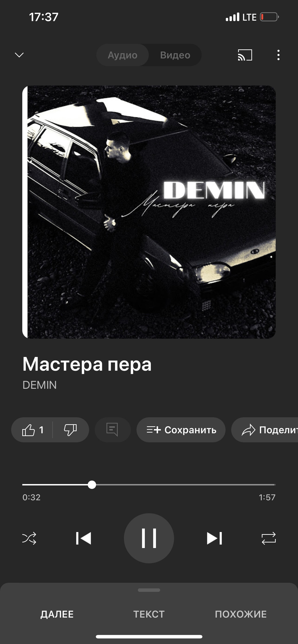The height and width of the screenshot is (644, 298).
Task: Pause the current song
Action: 149,538
